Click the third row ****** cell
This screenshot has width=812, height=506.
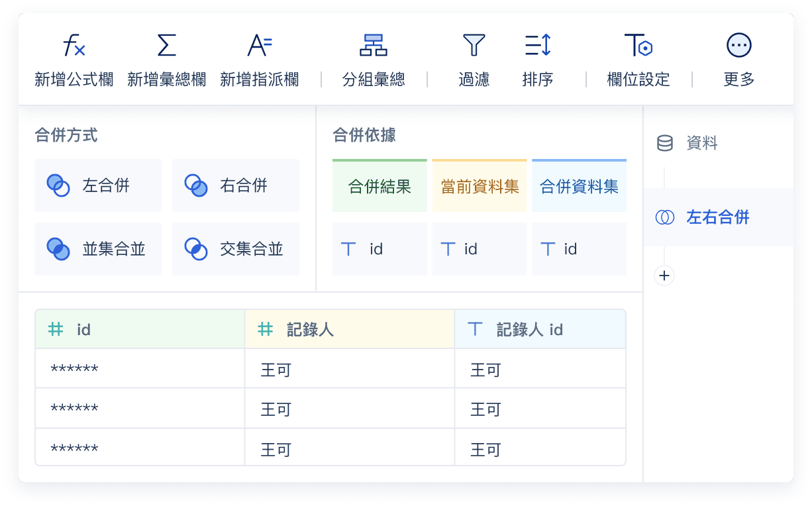click(140, 448)
